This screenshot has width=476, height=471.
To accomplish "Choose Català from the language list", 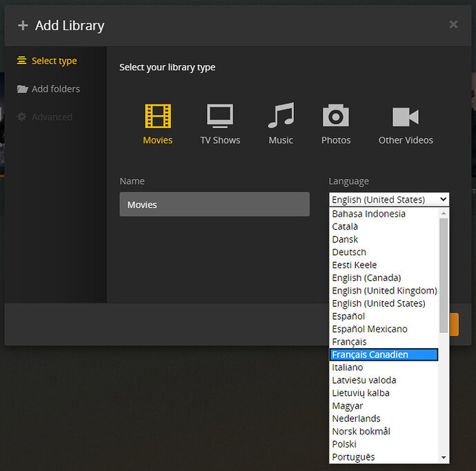I will pyautogui.click(x=384, y=226).
